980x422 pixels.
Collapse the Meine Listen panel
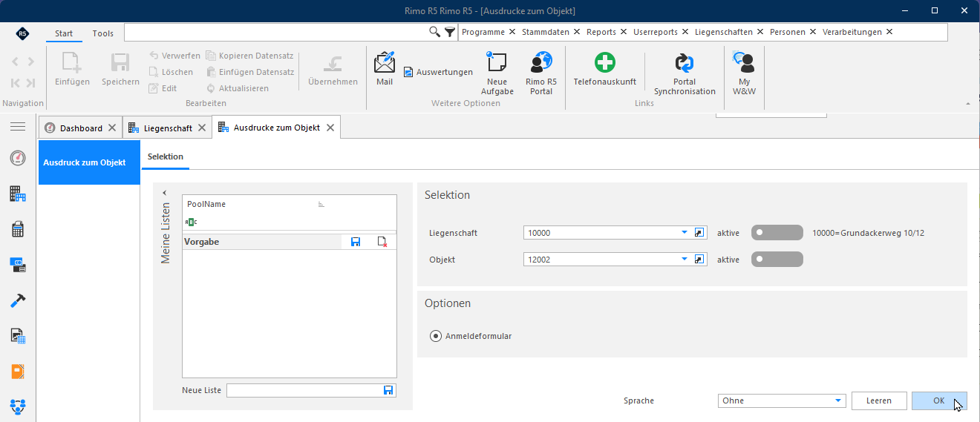click(x=164, y=193)
